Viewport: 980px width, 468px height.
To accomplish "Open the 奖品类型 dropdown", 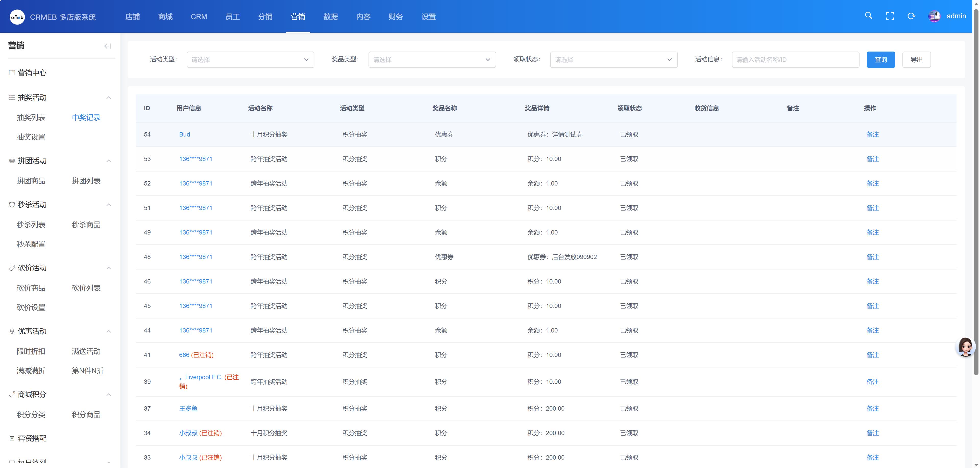I will click(432, 60).
